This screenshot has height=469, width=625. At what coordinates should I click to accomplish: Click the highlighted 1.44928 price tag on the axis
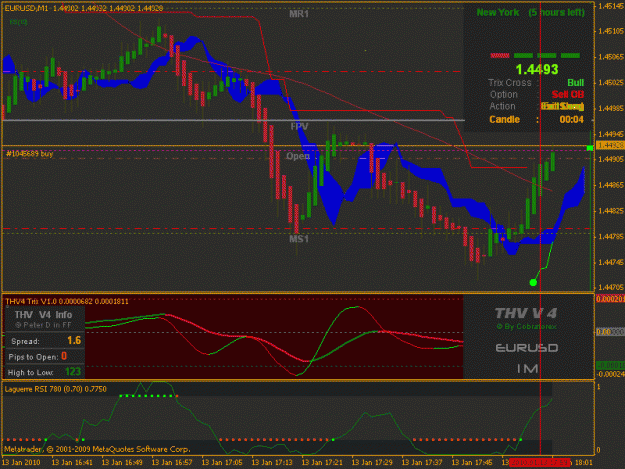pos(610,145)
